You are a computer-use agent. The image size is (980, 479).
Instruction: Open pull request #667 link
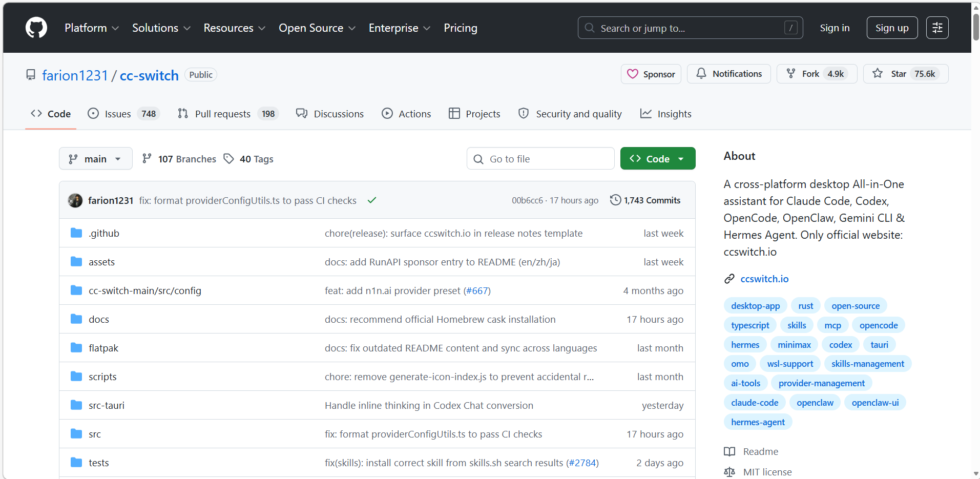point(477,290)
